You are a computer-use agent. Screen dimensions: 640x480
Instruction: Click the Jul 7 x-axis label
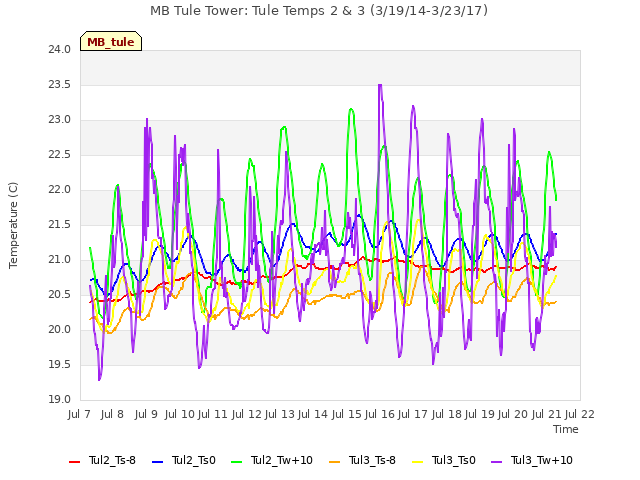79,415
